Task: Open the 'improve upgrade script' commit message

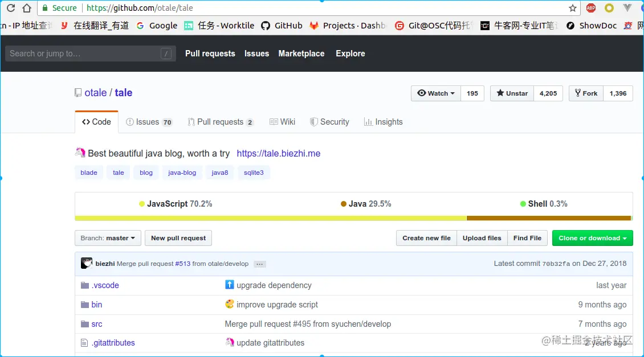Action: point(277,305)
